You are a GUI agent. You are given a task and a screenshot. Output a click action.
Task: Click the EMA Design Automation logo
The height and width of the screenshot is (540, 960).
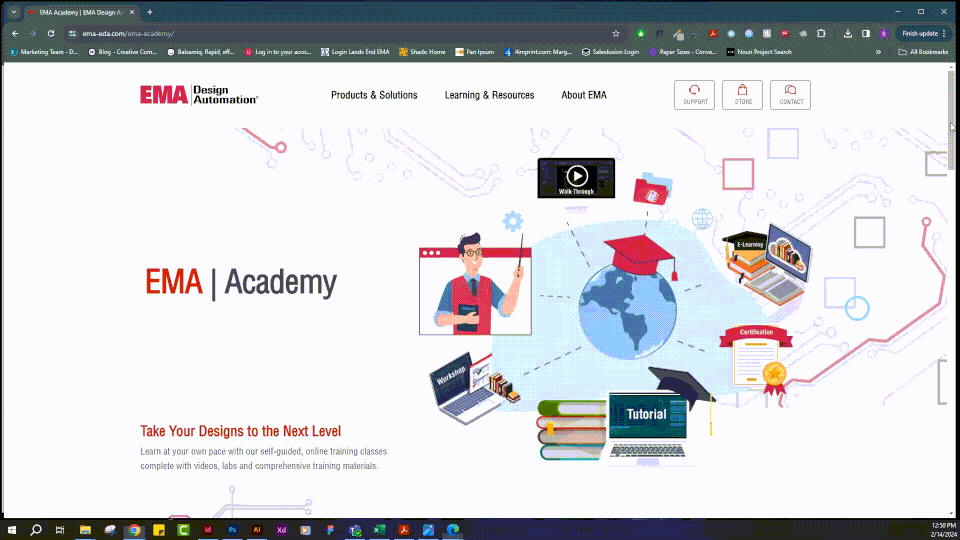(199, 95)
